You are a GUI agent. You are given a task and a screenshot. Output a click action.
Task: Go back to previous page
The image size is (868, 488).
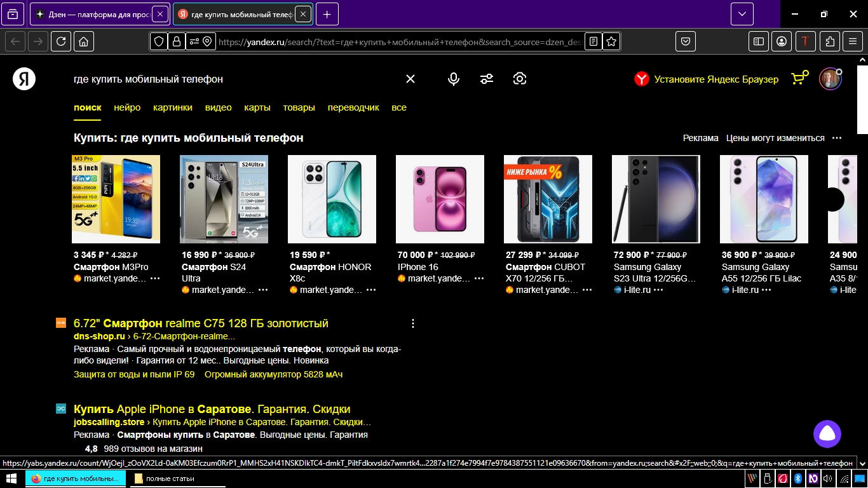point(16,41)
